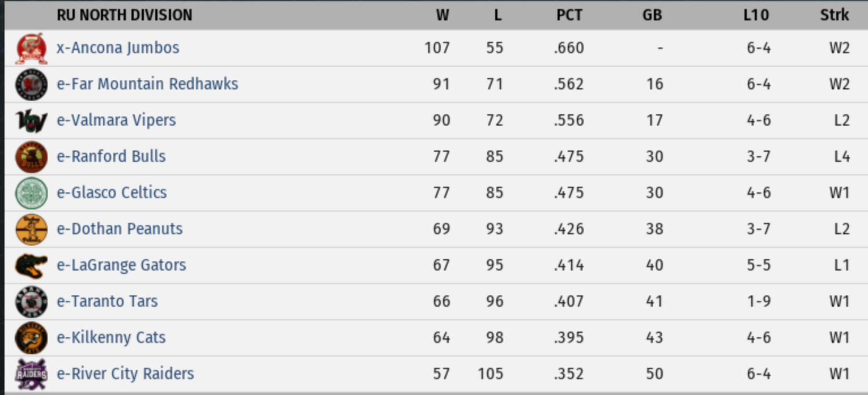This screenshot has width=868, height=395.
Task: Select the e-River City Raiders link
Action: click(125, 373)
